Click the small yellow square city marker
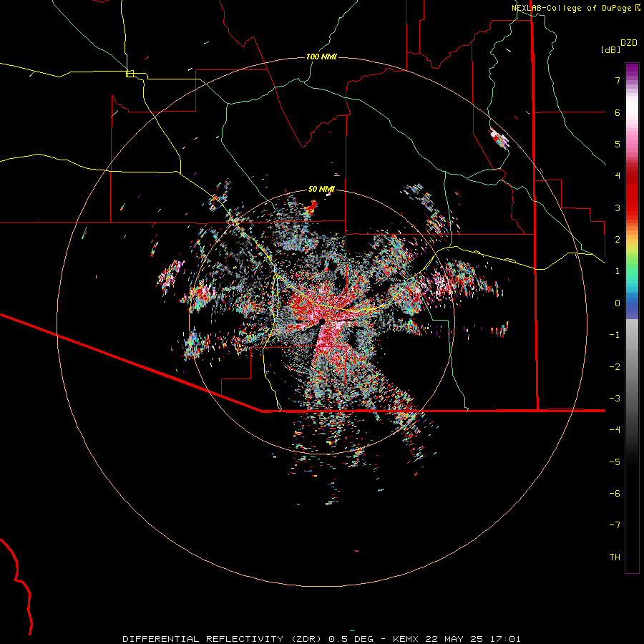644x644 pixels. 130,74
